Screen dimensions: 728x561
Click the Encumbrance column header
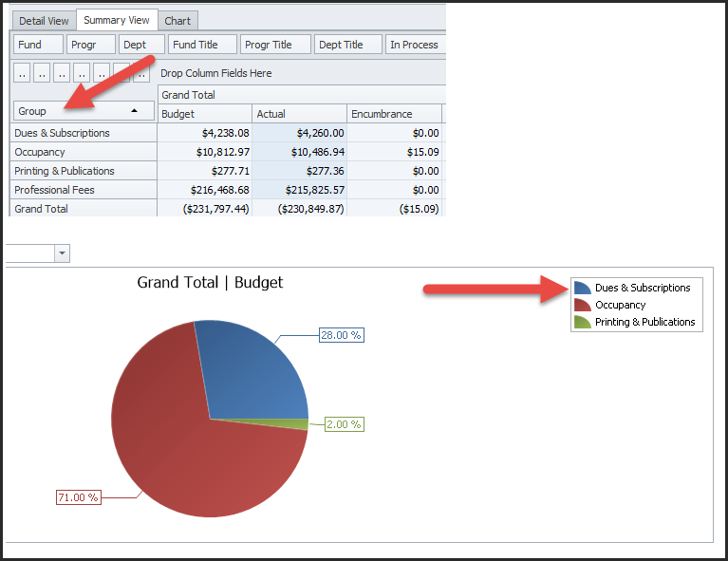point(394,114)
